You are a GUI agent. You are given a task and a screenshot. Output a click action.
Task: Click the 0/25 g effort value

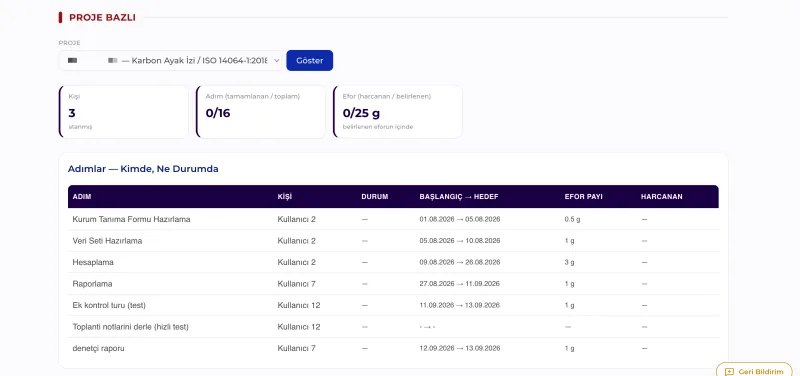click(x=361, y=113)
